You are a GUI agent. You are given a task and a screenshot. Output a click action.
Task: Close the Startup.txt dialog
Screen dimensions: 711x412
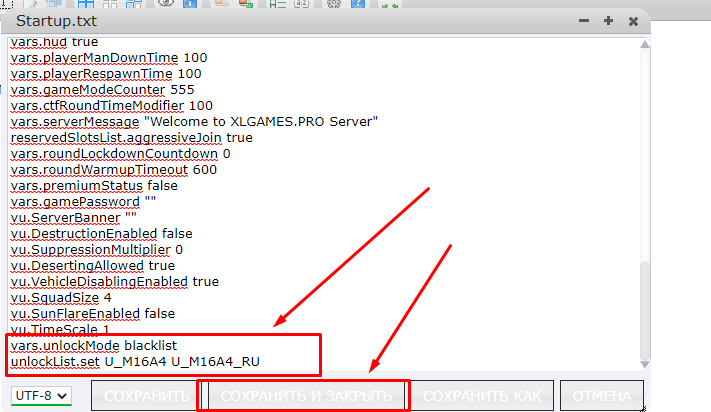coord(633,21)
